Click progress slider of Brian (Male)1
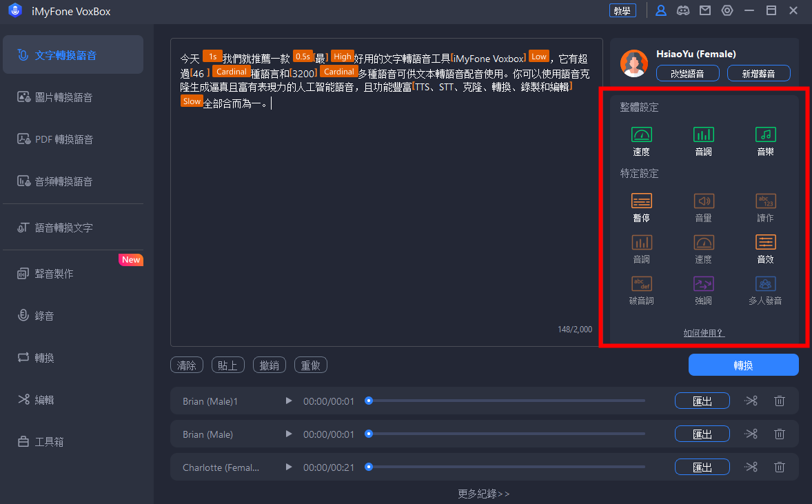Screen dimensions: 812x504 505,401
